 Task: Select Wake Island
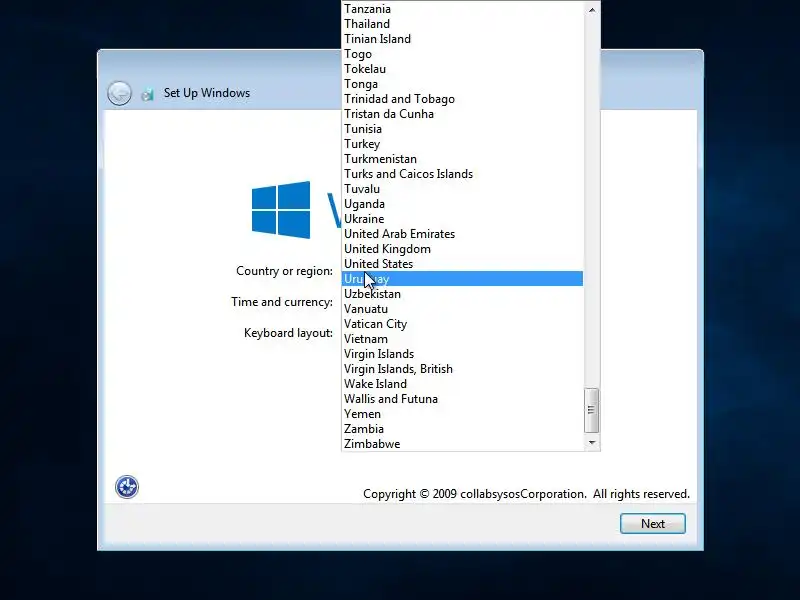462,384
